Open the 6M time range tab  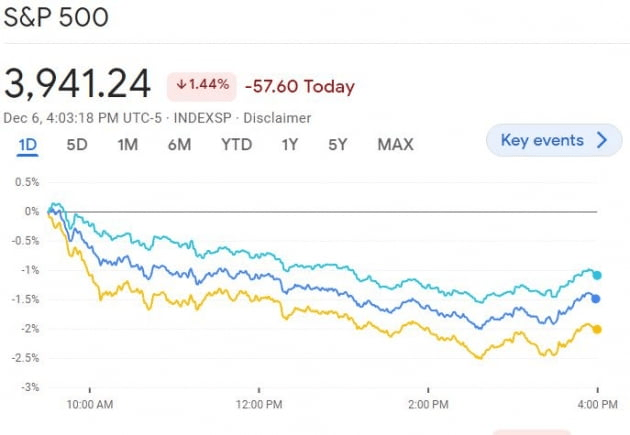tap(179, 145)
